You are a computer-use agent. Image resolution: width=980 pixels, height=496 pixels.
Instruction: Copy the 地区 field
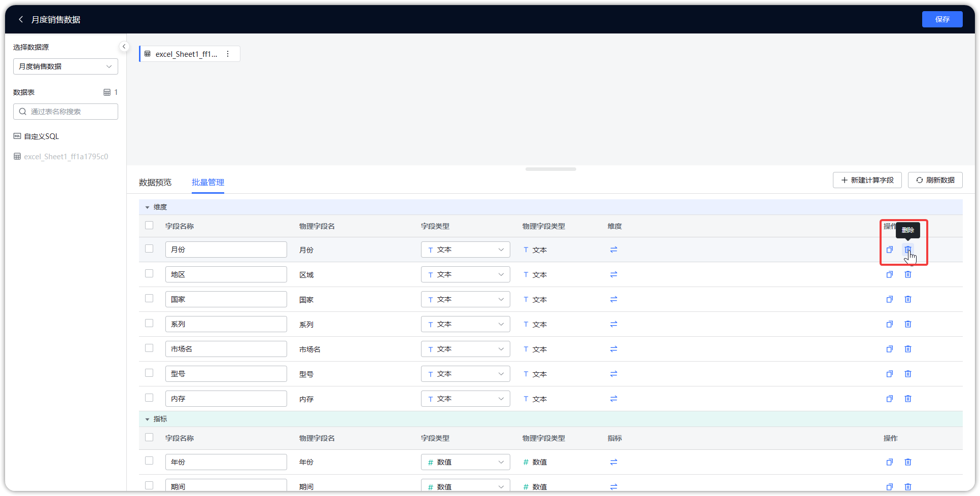[x=889, y=274]
